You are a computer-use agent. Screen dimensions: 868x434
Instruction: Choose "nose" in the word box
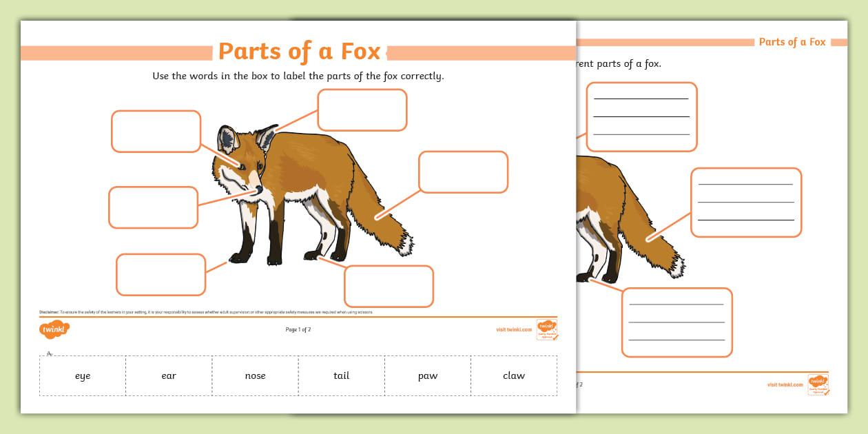pos(255,375)
